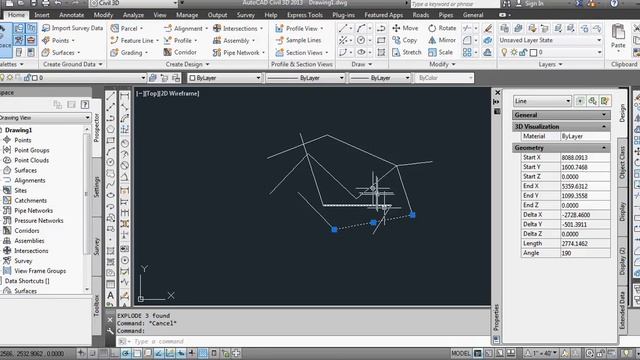The image size is (640, 360).
Task: Open the ByLayer color dropdown
Action: tap(224, 78)
